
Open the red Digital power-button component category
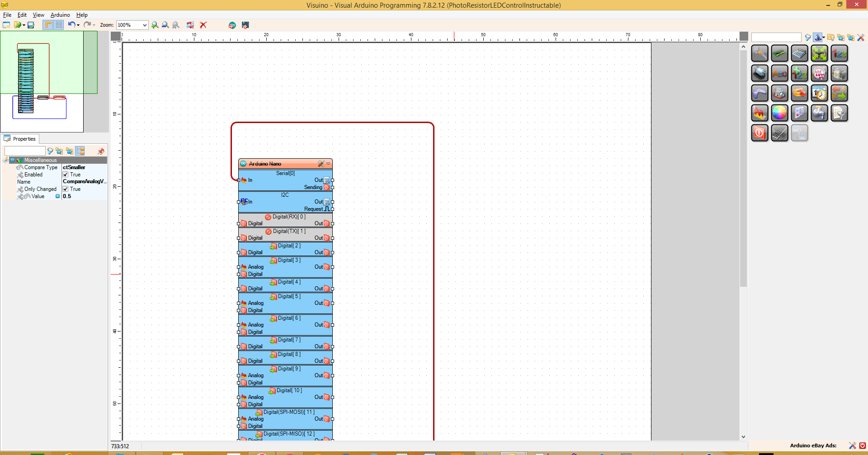tap(759, 133)
